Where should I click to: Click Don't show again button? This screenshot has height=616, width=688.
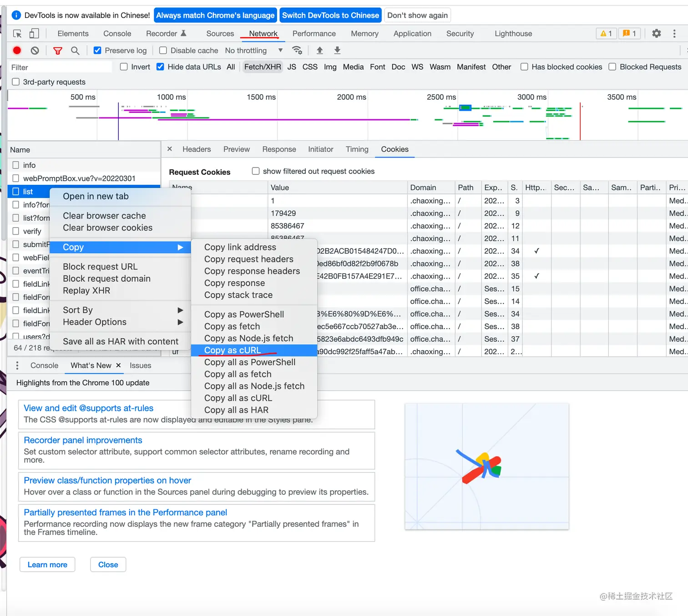tap(417, 15)
